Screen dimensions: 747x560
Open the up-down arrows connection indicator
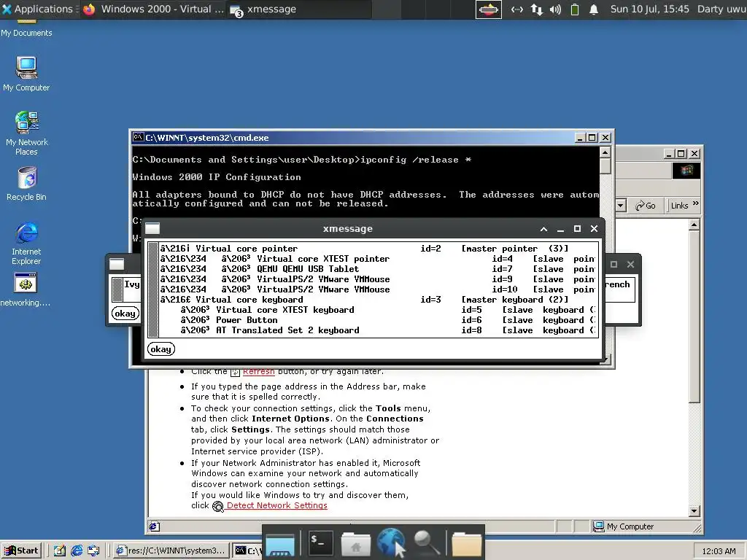click(x=536, y=9)
